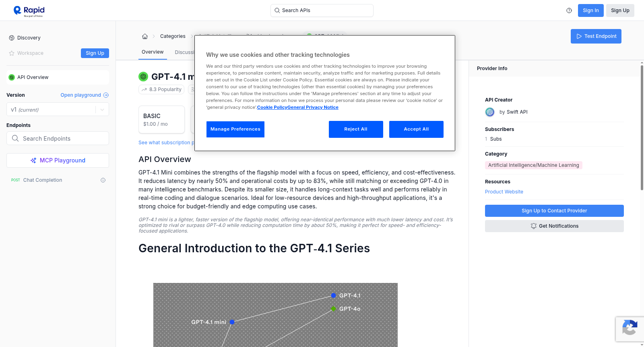The image size is (644, 347).
Task: Click the Search Endpoints input field
Action: [58, 138]
